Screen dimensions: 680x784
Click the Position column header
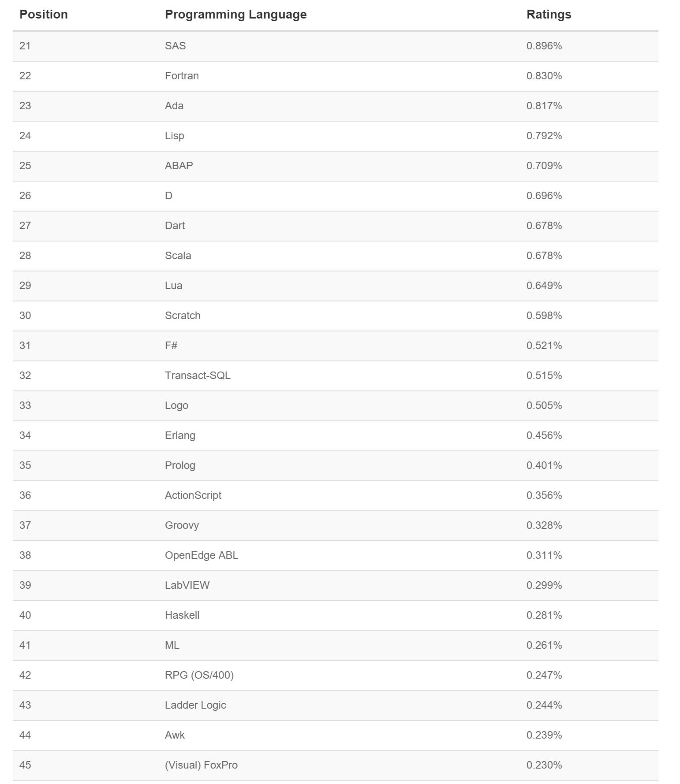(44, 15)
